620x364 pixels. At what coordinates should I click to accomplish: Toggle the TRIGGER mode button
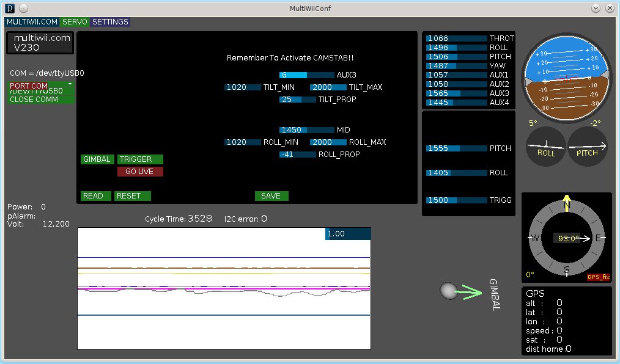point(140,159)
